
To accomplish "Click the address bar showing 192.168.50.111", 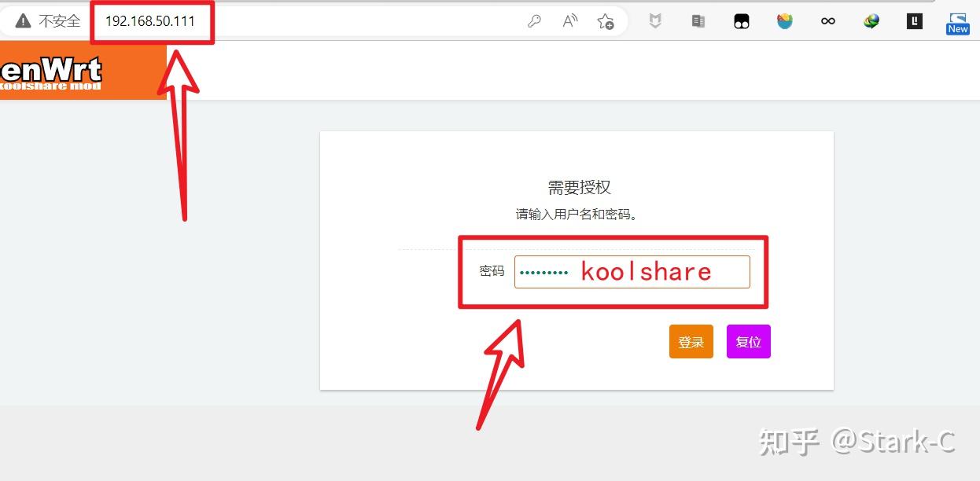I will 149,21.
